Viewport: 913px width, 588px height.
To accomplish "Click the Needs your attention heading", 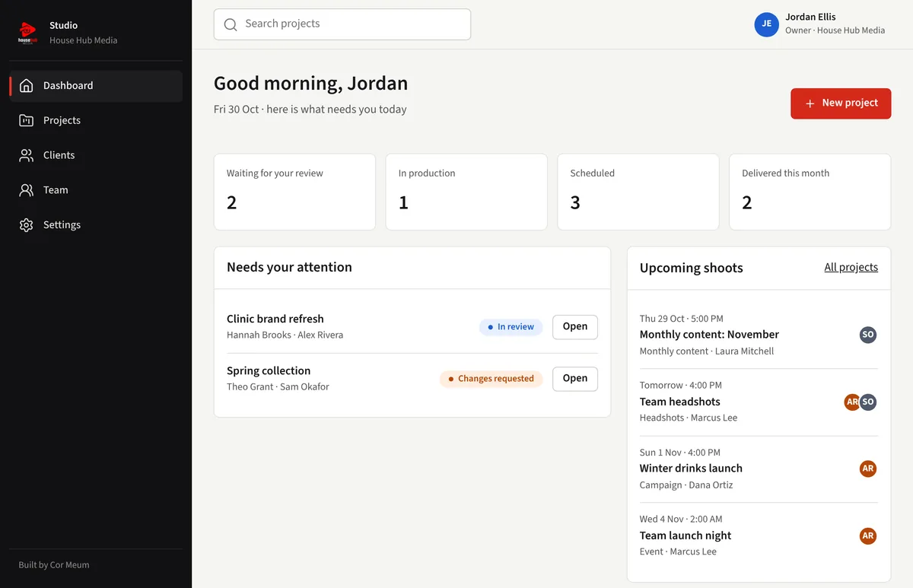I will point(289,267).
